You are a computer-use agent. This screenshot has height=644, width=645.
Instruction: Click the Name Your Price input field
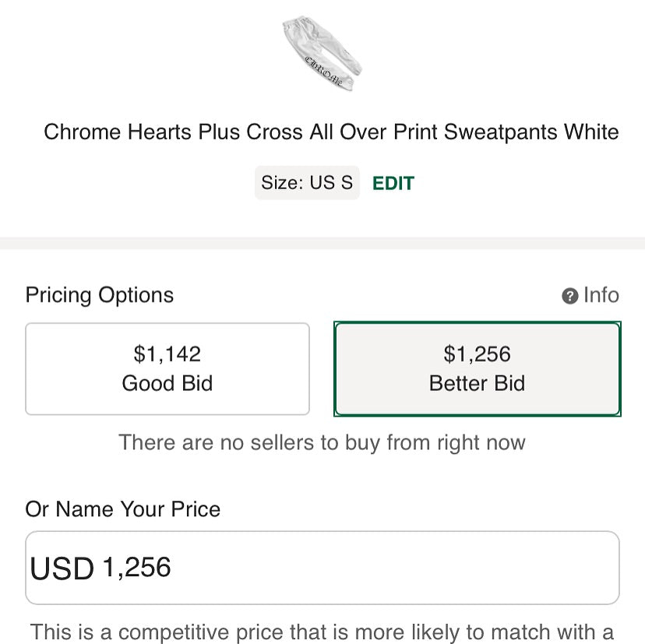[389, 568]
